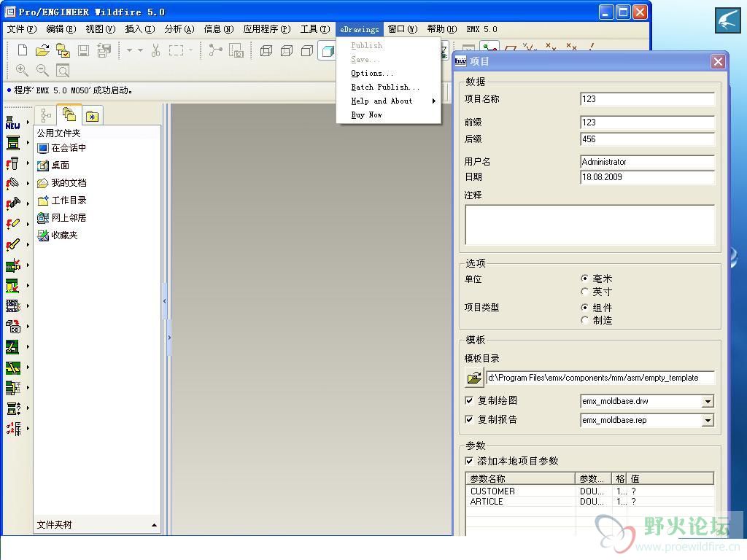Viewport: 747px width, 560px height.
Task: Click the Save floppy disk icon
Action: [83, 50]
